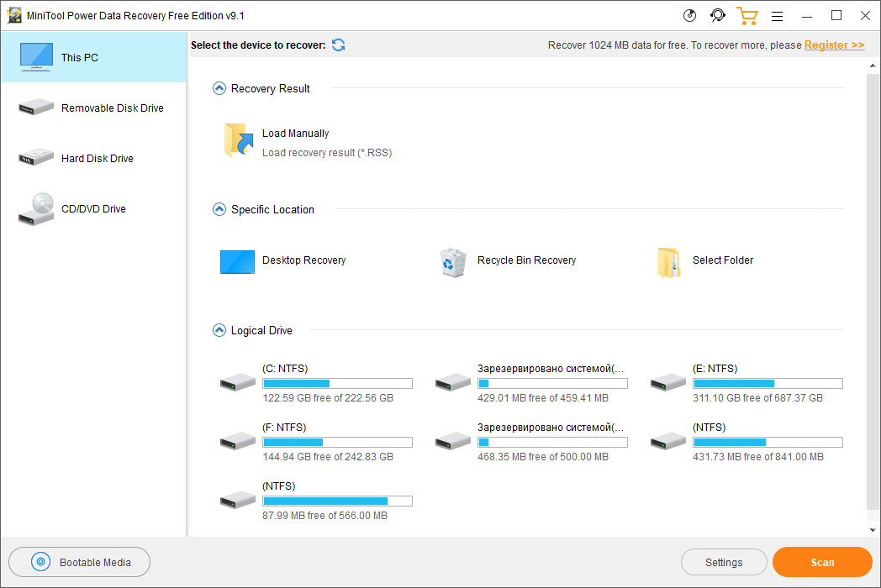Click 311.10 GB free of 687.37 GB text
881x588 pixels.
(x=758, y=398)
